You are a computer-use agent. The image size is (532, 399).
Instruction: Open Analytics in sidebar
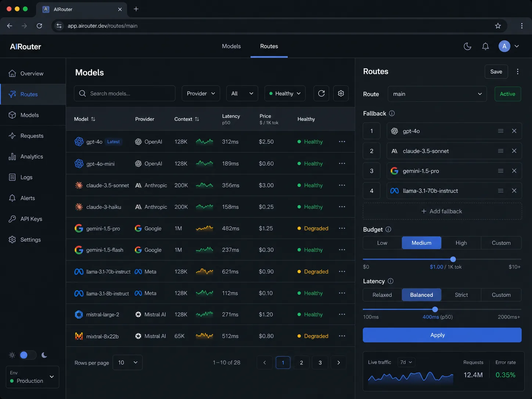click(x=33, y=157)
